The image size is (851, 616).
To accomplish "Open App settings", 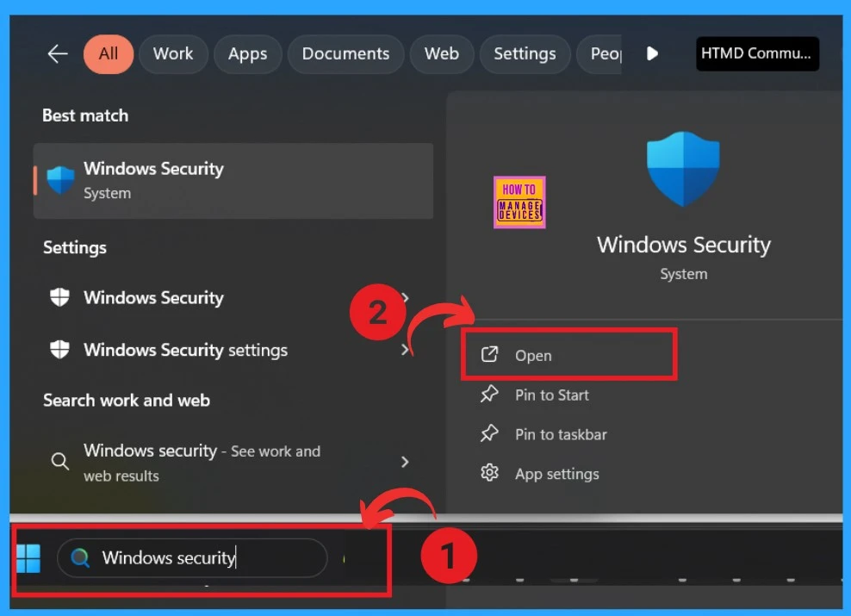I will (x=556, y=474).
